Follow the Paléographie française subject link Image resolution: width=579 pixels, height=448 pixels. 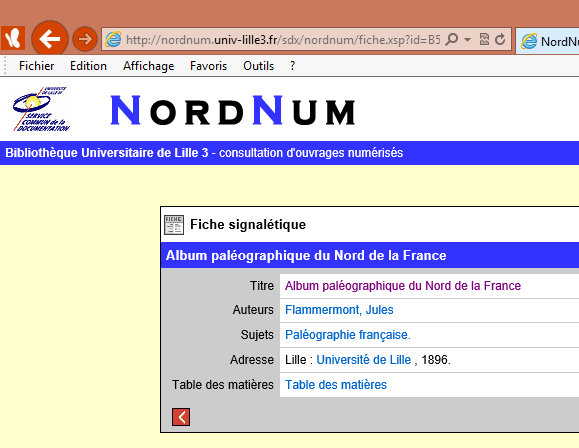[x=347, y=335]
